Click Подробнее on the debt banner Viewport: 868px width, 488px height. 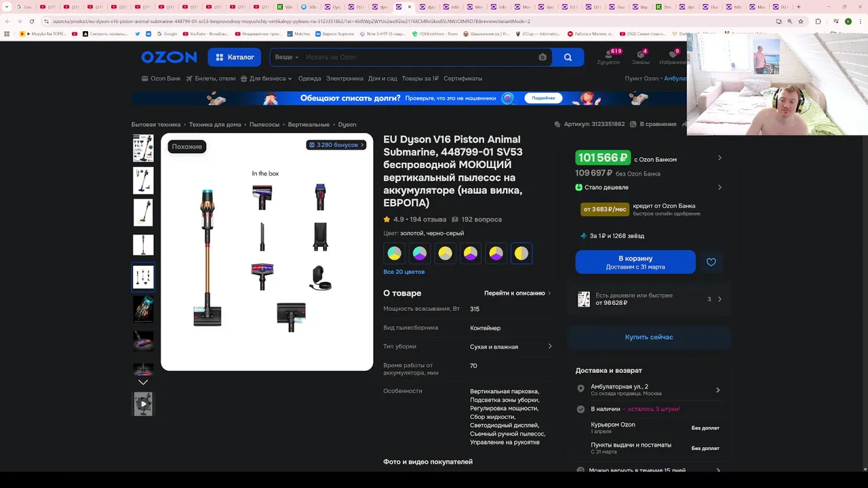(543, 98)
